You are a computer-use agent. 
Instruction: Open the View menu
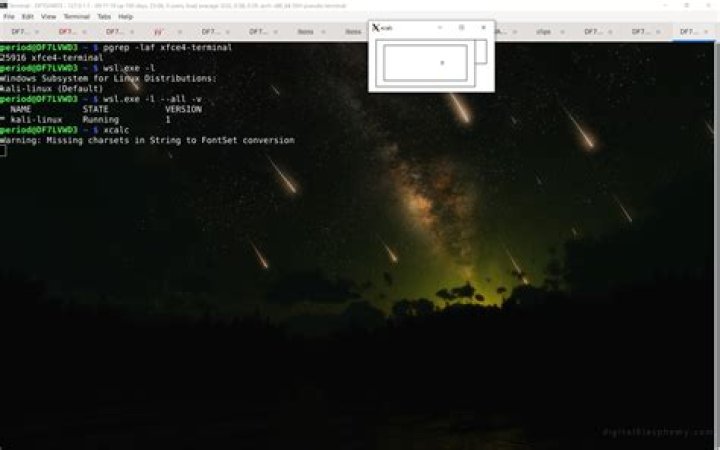[x=48, y=17]
